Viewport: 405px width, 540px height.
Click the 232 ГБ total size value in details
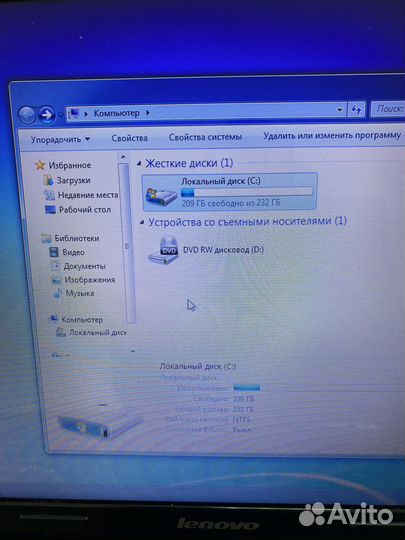(x=243, y=409)
